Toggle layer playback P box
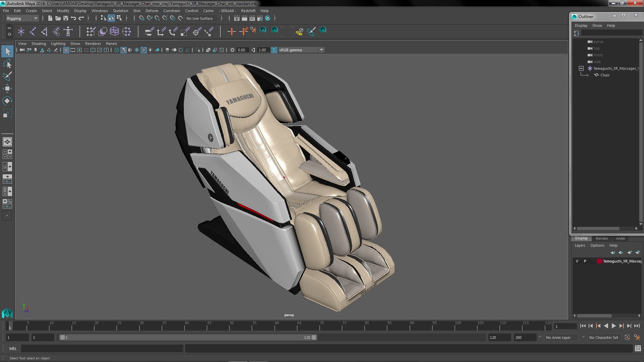Image resolution: width=644 pixels, height=362 pixels. [585, 261]
